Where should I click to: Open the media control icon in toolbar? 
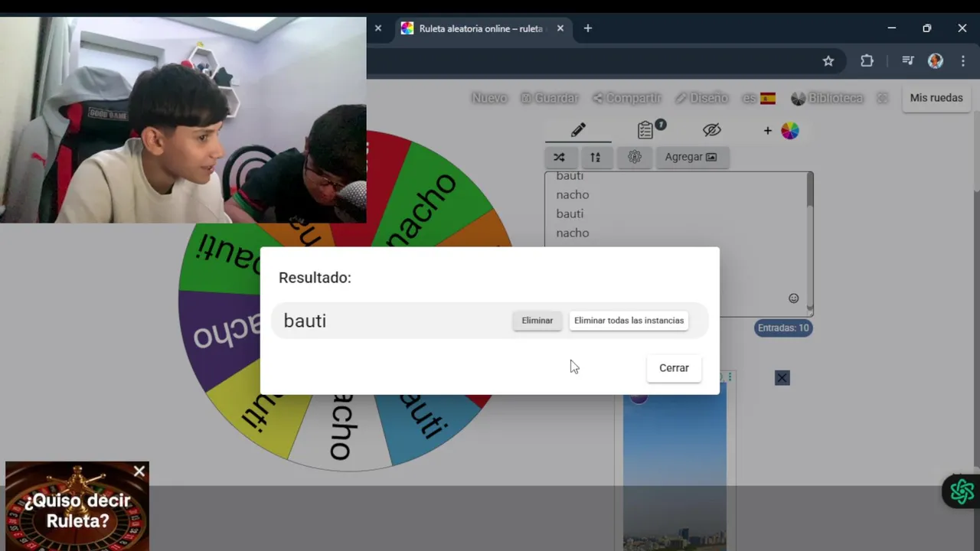pos(908,61)
